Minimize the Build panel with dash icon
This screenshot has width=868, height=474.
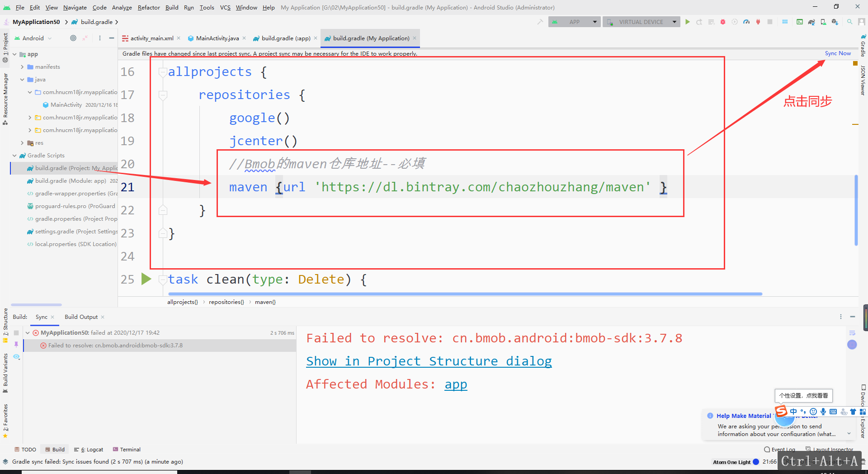tap(853, 317)
